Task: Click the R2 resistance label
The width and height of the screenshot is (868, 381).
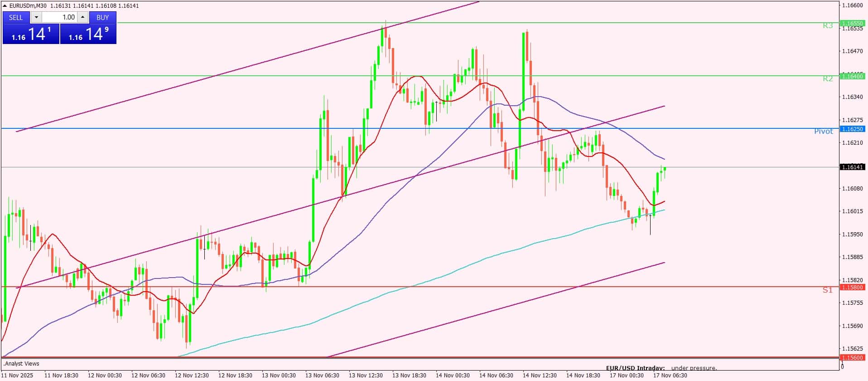Action: click(x=828, y=79)
